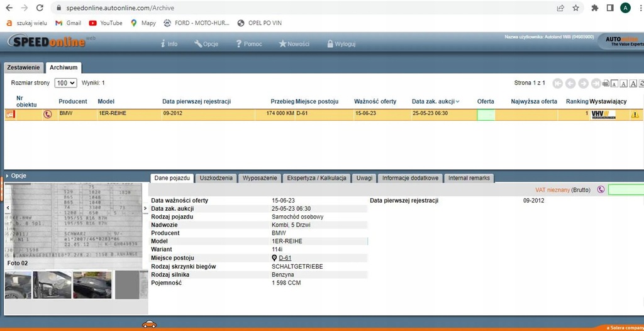
Task: Click the purple phone icon beside VAT nieznany
Action: pyautogui.click(x=601, y=189)
